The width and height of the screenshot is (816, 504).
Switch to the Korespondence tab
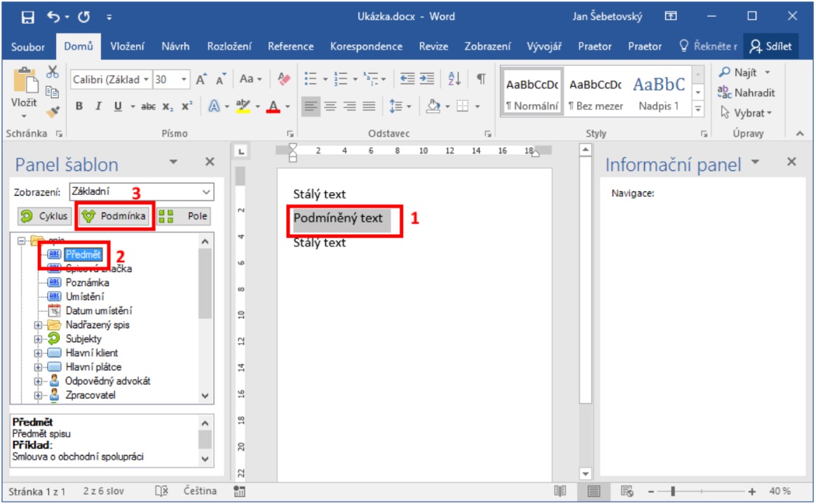366,46
